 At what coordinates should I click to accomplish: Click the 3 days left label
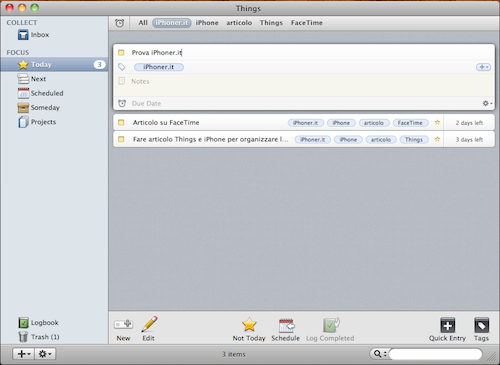[x=469, y=139]
